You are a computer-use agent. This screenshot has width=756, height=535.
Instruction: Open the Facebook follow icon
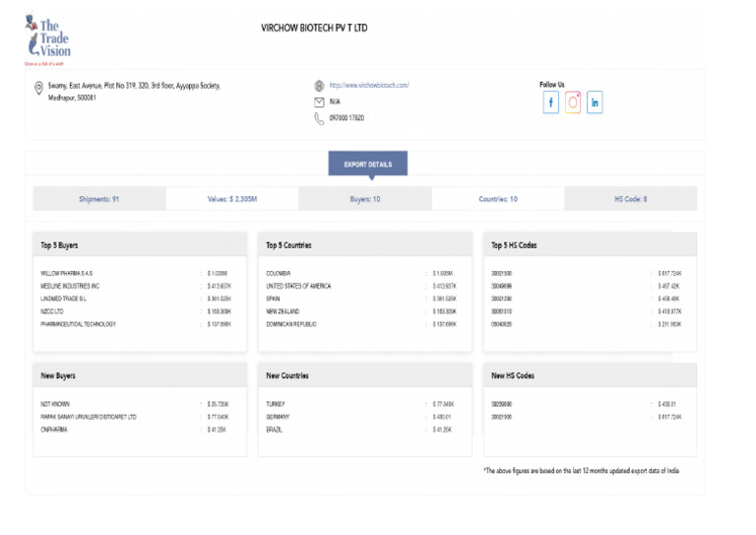550,102
